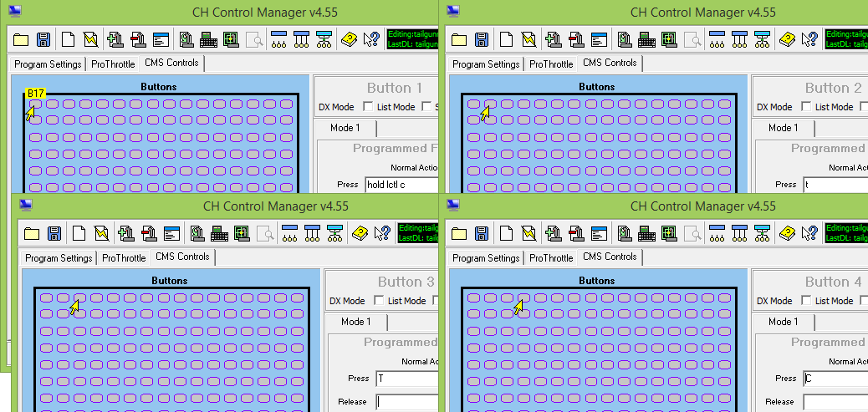Add a controller in Button 2 window
Screen dimensions: 868x412
tap(554, 39)
